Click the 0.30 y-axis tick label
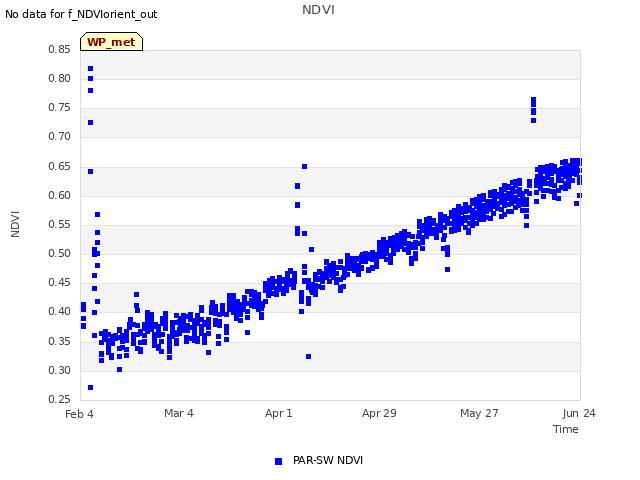This screenshot has height=480, width=640. 60,370
